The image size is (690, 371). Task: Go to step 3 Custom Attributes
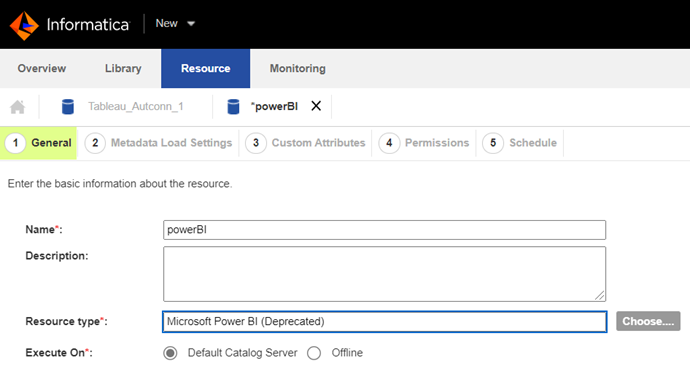click(x=305, y=143)
